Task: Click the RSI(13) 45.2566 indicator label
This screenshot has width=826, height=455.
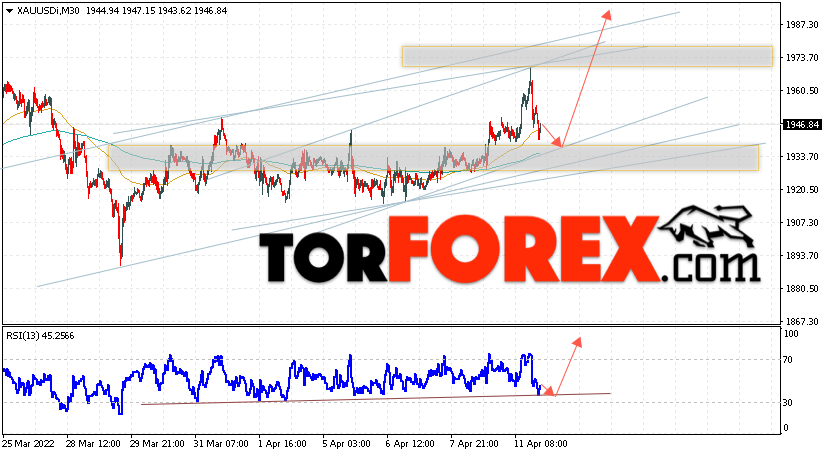Action: click(x=40, y=335)
